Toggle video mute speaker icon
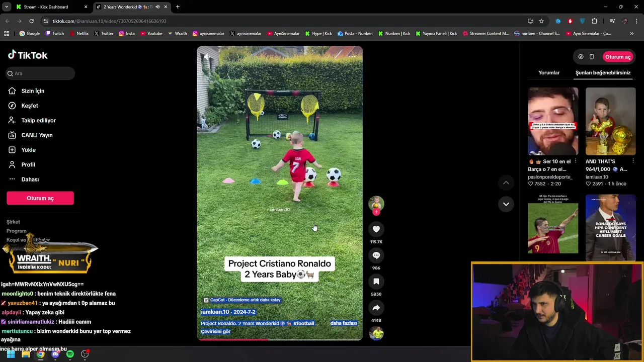 pyautogui.click(x=207, y=57)
